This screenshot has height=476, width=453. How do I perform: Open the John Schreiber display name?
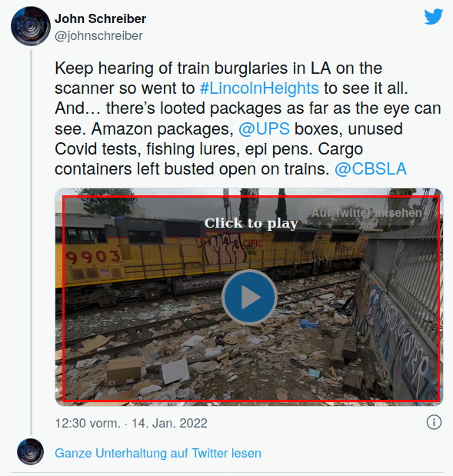(x=101, y=18)
